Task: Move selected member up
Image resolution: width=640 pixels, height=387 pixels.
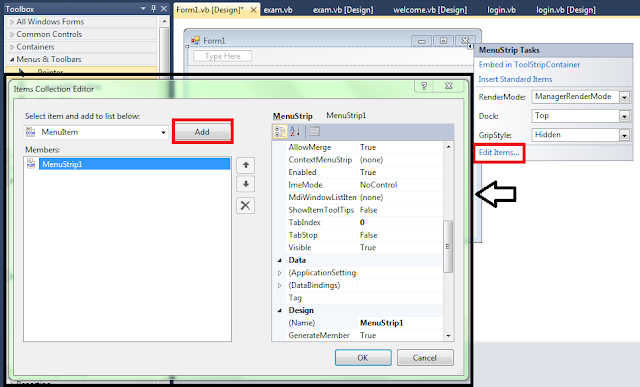Action: click(x=246, y=165)
